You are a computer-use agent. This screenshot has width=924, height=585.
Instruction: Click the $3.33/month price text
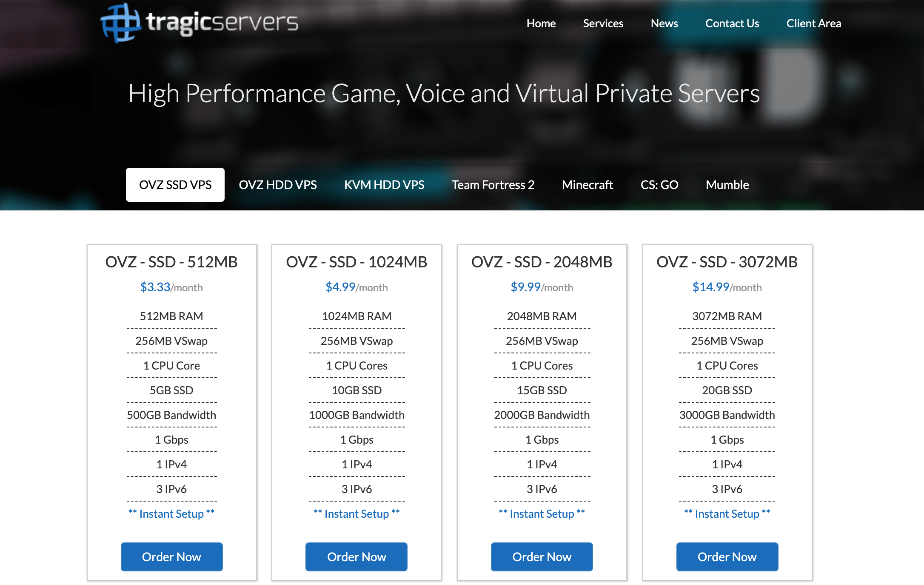click(x=171, y=287)
